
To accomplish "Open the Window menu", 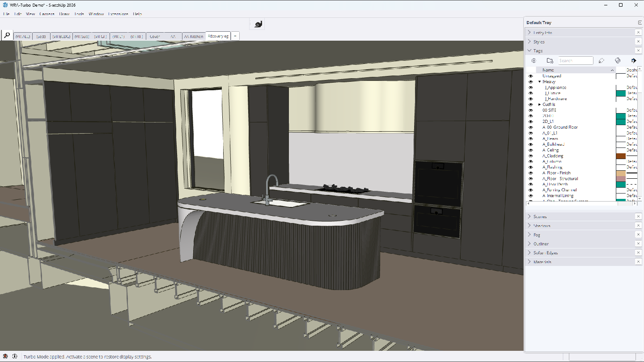I will (96, 14).
